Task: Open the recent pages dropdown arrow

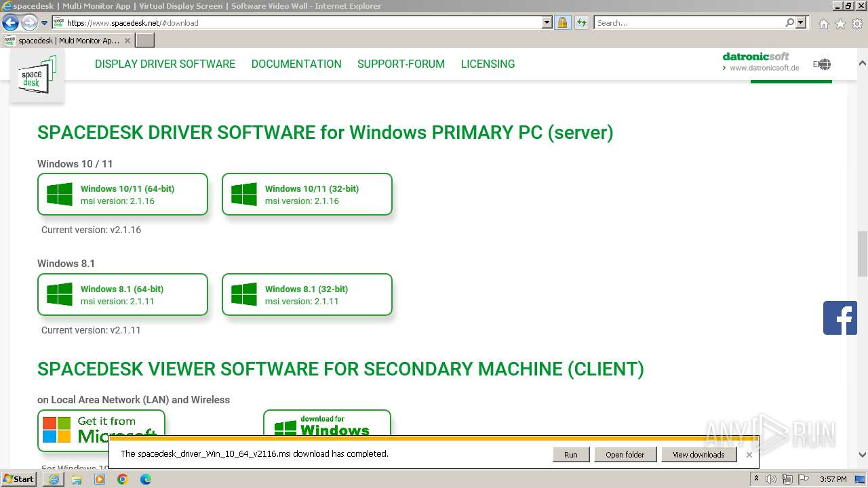Action: (x=44, y=23)
